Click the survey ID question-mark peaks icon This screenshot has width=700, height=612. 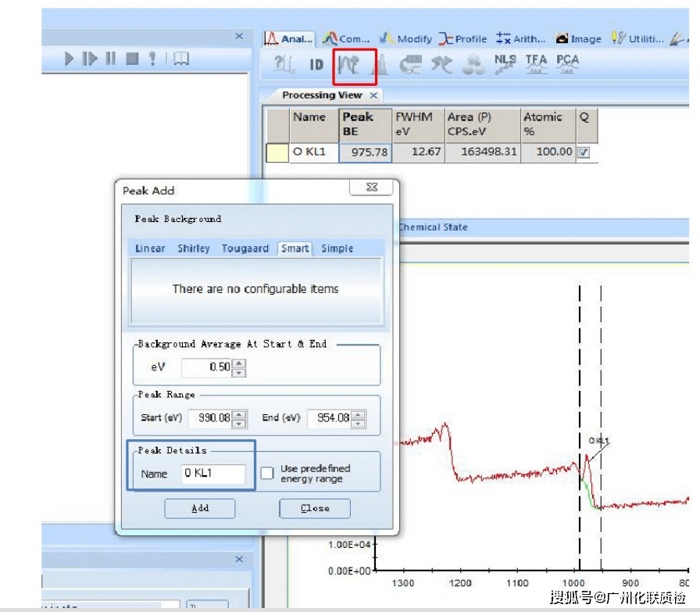point(284,64)
